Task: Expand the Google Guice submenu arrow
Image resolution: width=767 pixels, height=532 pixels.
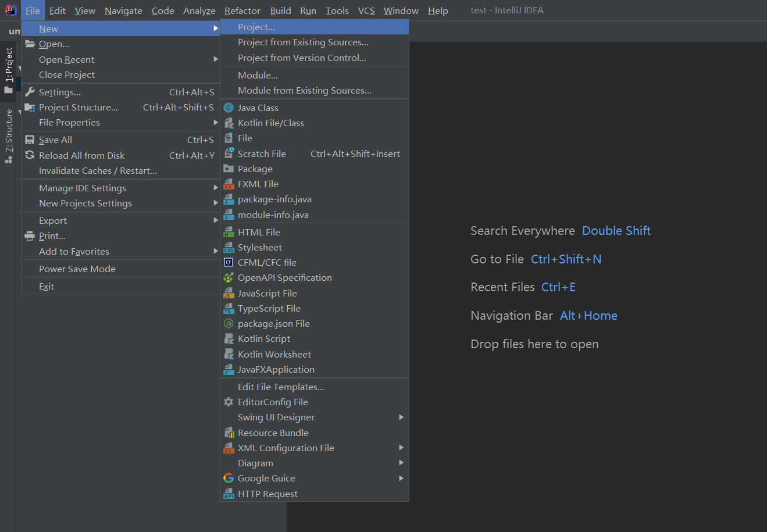Action: pyautogui.click(x=401, y=479)
